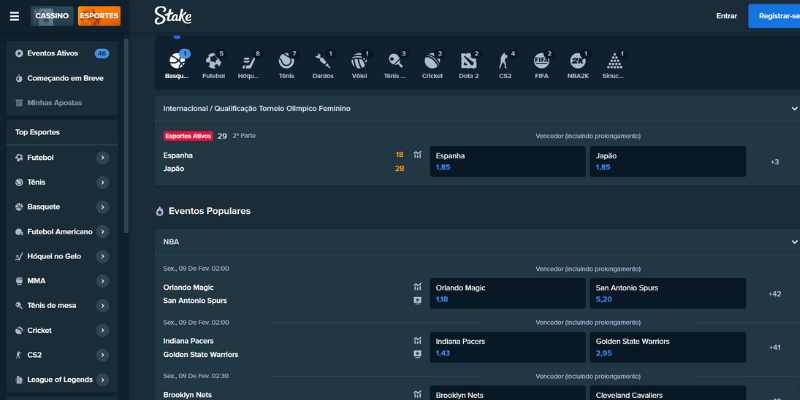The height and width of the screenshot is (400, 800).
Task: Select the Tênis de mesa icon in top row
Action: pos(395,65)
